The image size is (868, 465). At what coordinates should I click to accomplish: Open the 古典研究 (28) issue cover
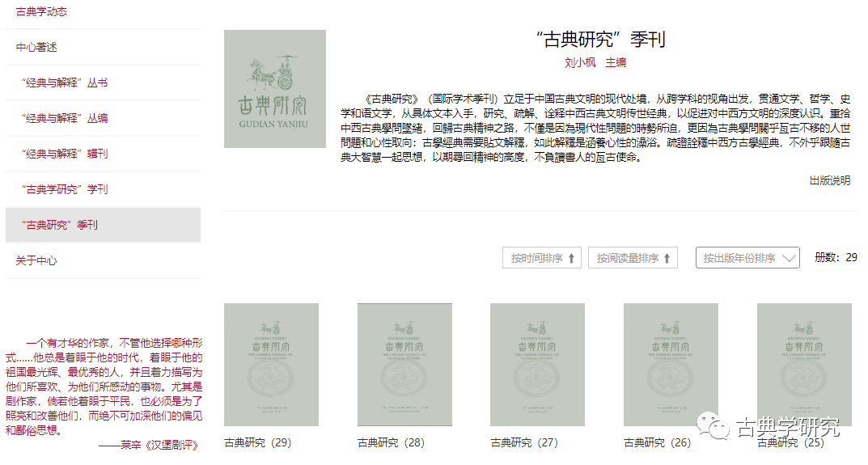(x=404, y=365)
